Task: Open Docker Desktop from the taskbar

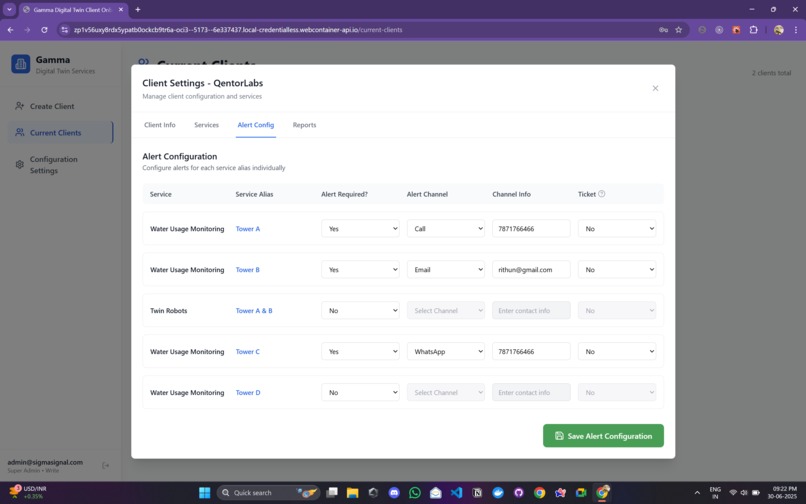Action: pos(498,493)
